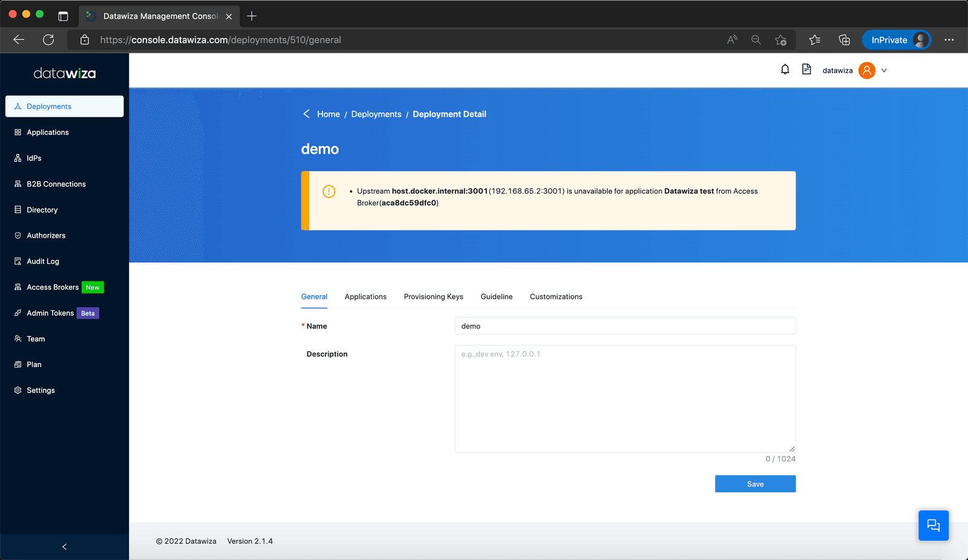
Task: Click the warning exclamation icon in alert
Action: pyautogui.click(x=329, y=192)
